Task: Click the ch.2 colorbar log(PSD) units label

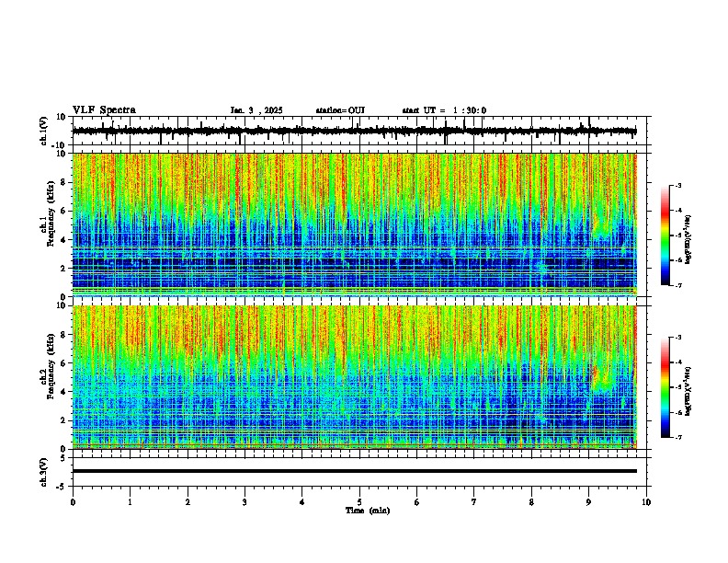Action: [688, 391]
